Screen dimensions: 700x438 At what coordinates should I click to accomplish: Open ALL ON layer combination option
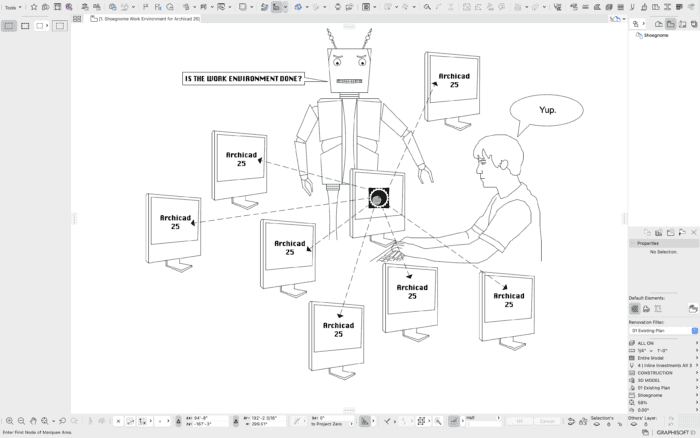pyautogui.click(x=663, y=343)
